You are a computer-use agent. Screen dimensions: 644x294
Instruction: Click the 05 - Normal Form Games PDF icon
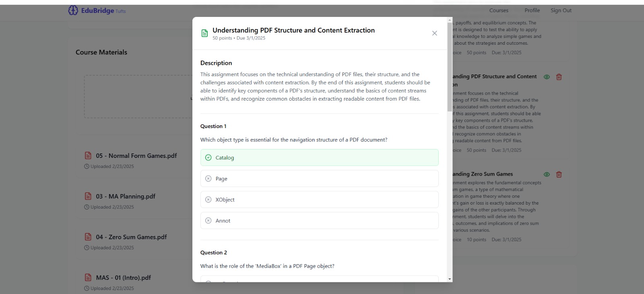click(x=88, y=155)
